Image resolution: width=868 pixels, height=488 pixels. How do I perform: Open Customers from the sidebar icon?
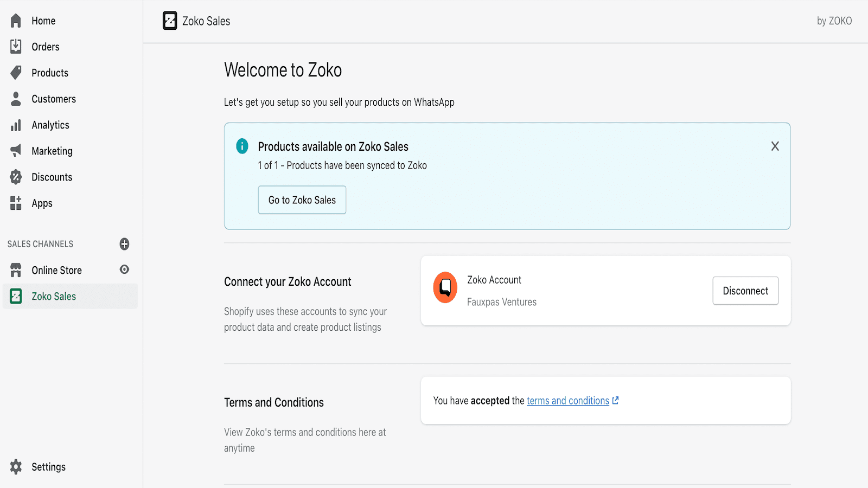[16, 99]
